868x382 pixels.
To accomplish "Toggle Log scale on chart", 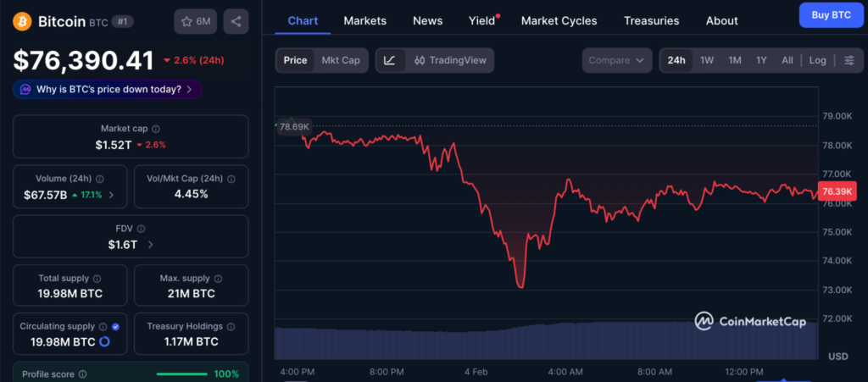I will [x=817, y=60].
